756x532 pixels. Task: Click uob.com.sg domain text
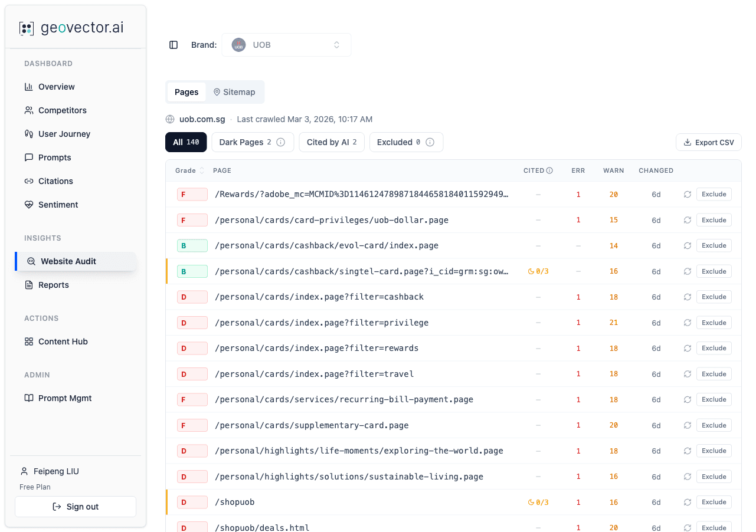point(202,119)
